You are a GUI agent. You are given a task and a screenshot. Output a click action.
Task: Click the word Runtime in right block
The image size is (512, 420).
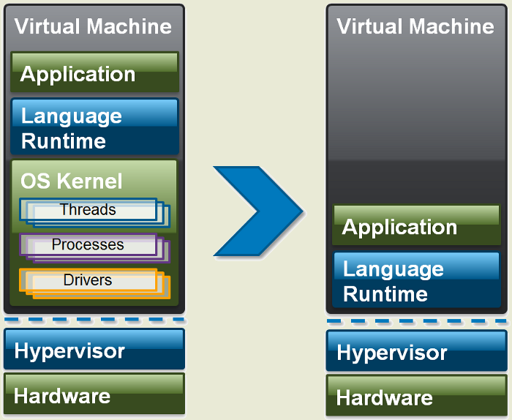385,294
